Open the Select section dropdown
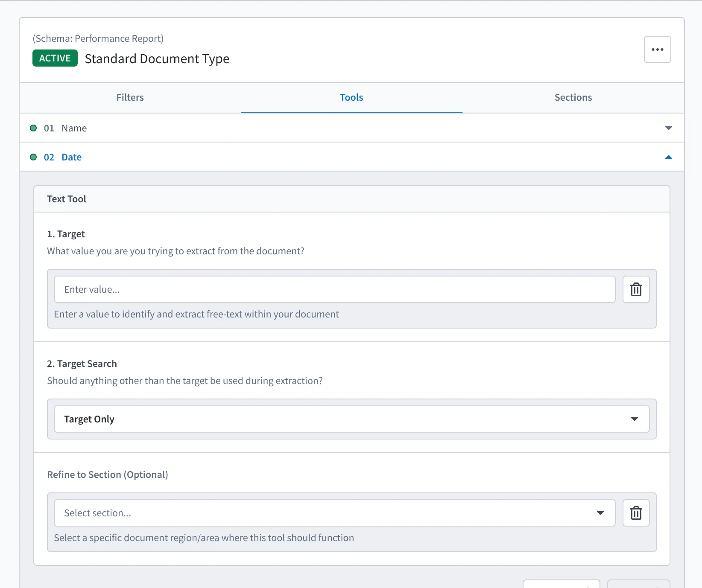 click(x=334, y=513)
